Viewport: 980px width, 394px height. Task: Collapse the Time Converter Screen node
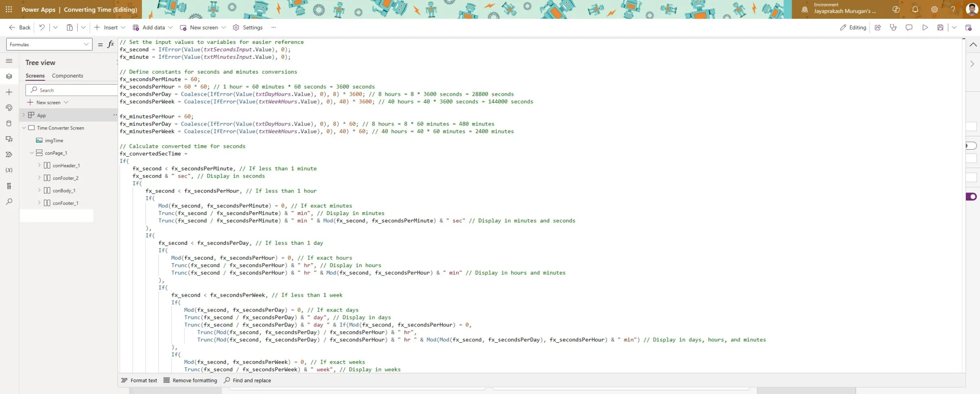[x=24, y=128]
